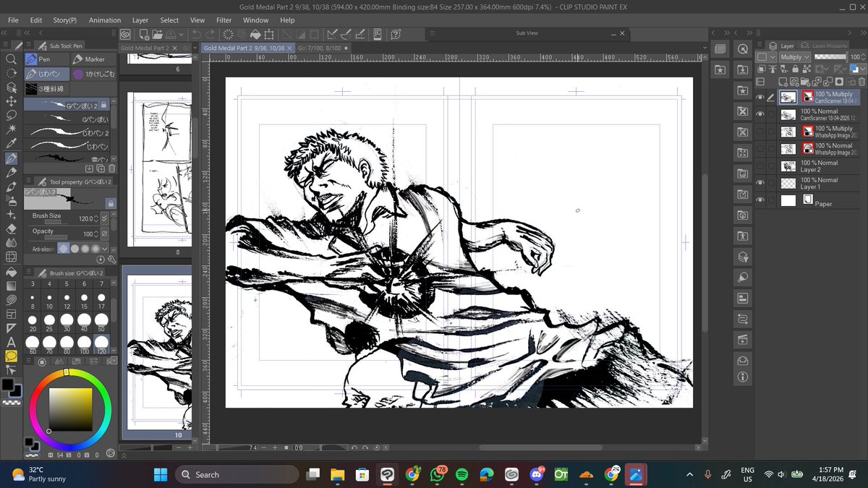Viewport: 868px width, 488px height.
Task: Select the Lasso selection tool
Action: click(x=11, y=116)
